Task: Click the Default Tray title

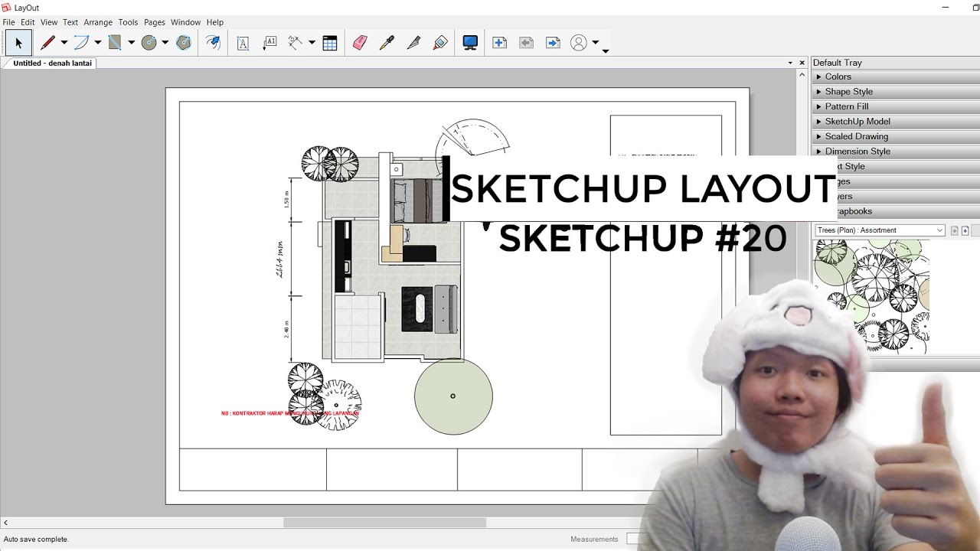Action: click(x=837, y=63)
